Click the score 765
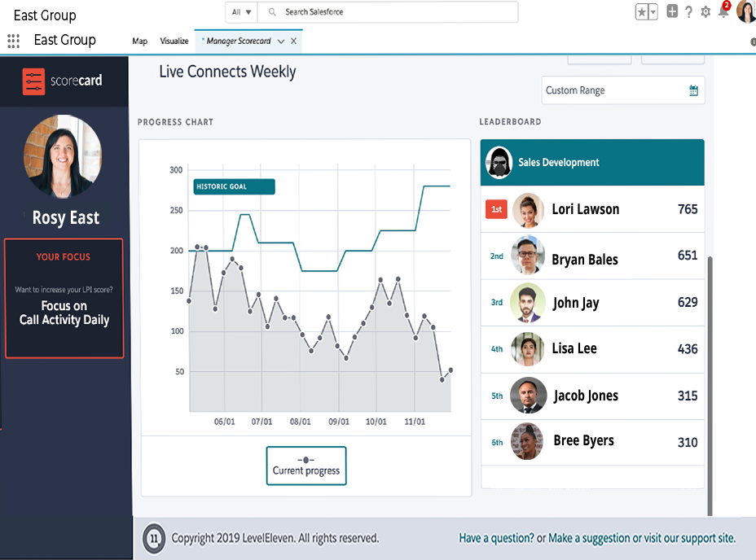756x560 pixels. point(688,209)
